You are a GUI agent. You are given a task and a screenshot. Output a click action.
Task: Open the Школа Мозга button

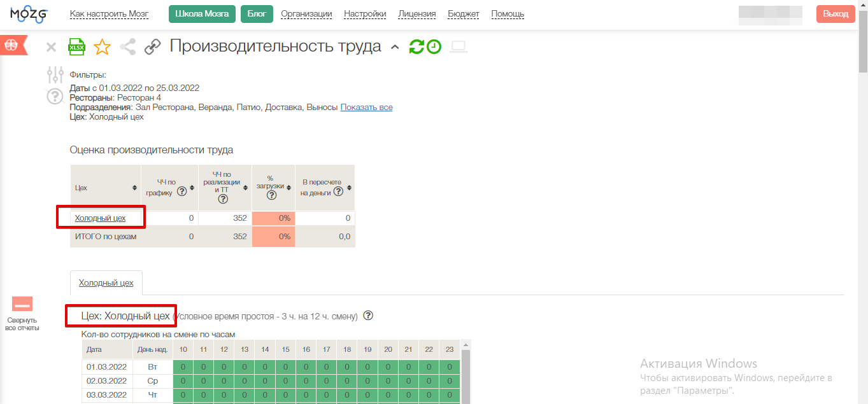point(202,14)
